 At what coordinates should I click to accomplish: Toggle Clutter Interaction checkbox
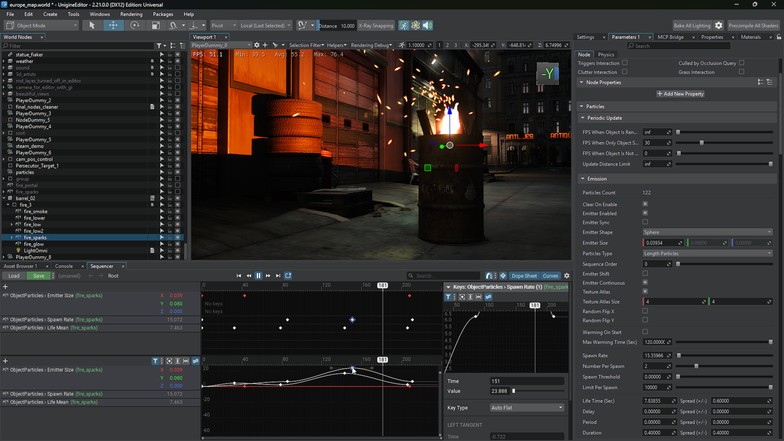(624, 72)
